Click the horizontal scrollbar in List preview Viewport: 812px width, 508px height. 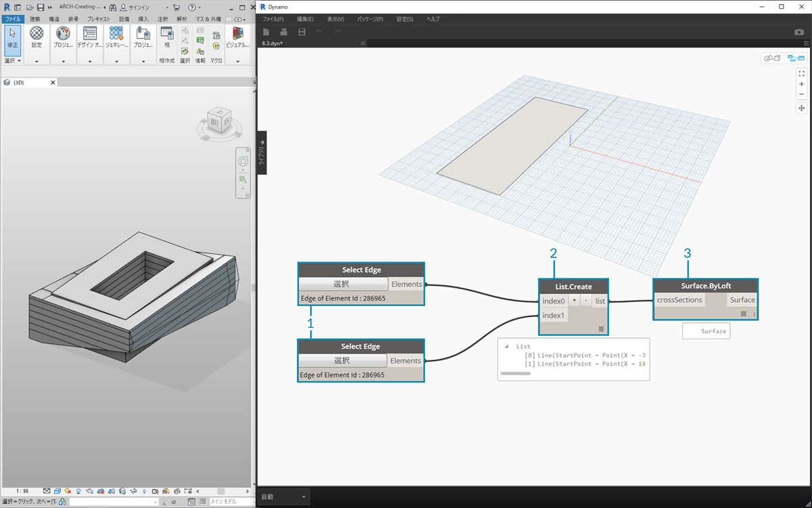pyautogui.click(x=516, y=373)
